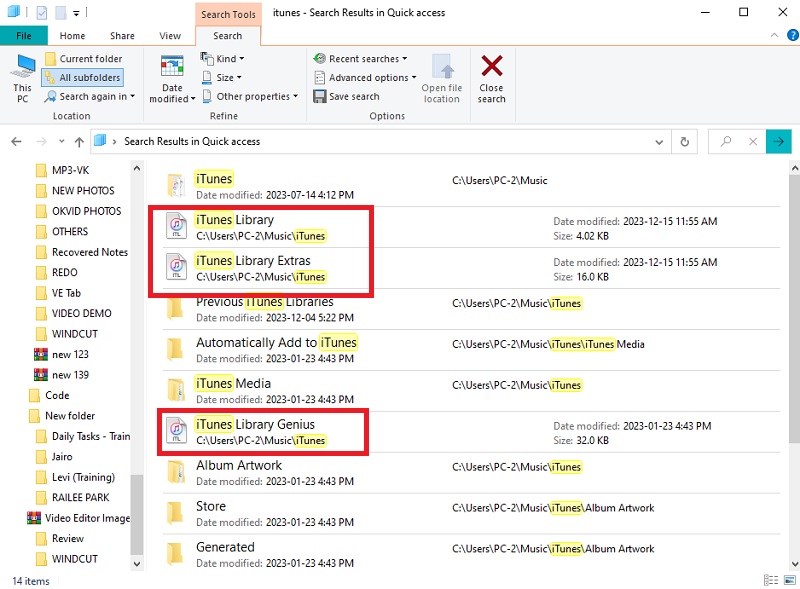Viewport: 800px width, 589px height.
Task: Click the Refresh button
Action: (685, 141)
